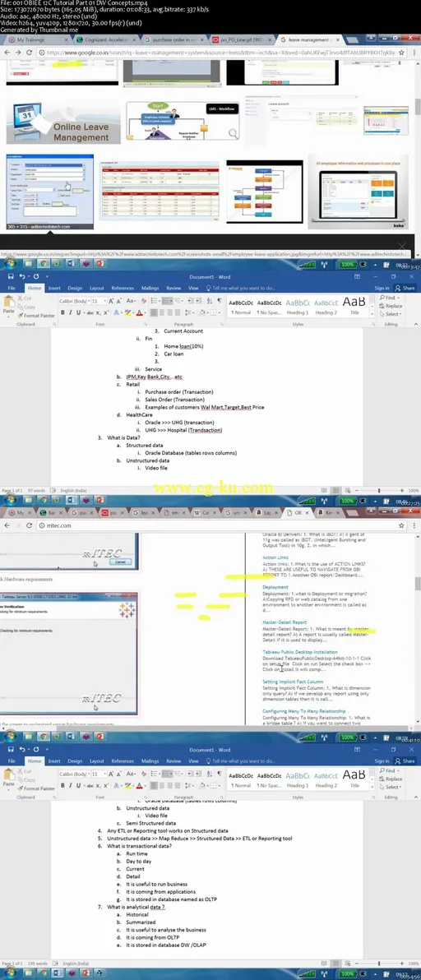Viewport: 421px width, 980px height.
Task: Pick font color A in the 97-words Word window
Action: point(139,312)
